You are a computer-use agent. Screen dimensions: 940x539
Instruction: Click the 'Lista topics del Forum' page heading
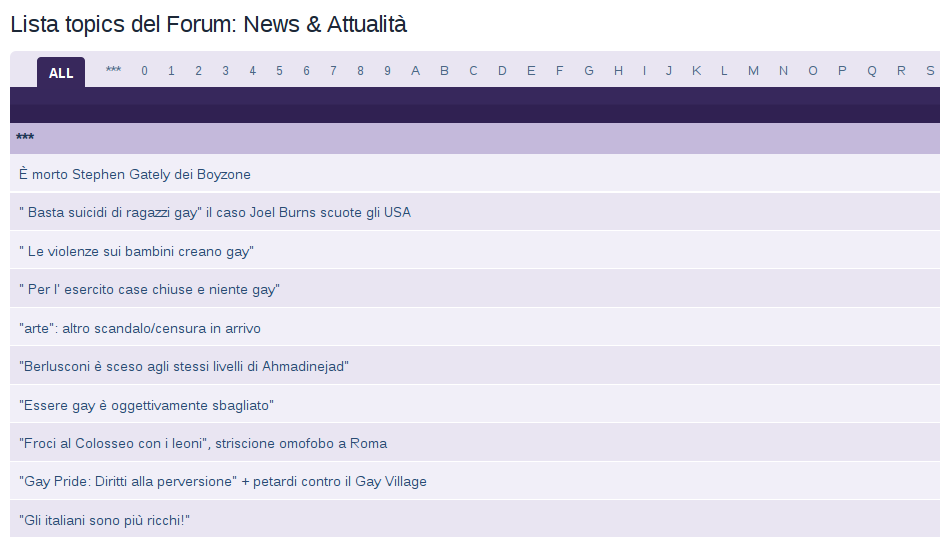[x=209, y=25]
